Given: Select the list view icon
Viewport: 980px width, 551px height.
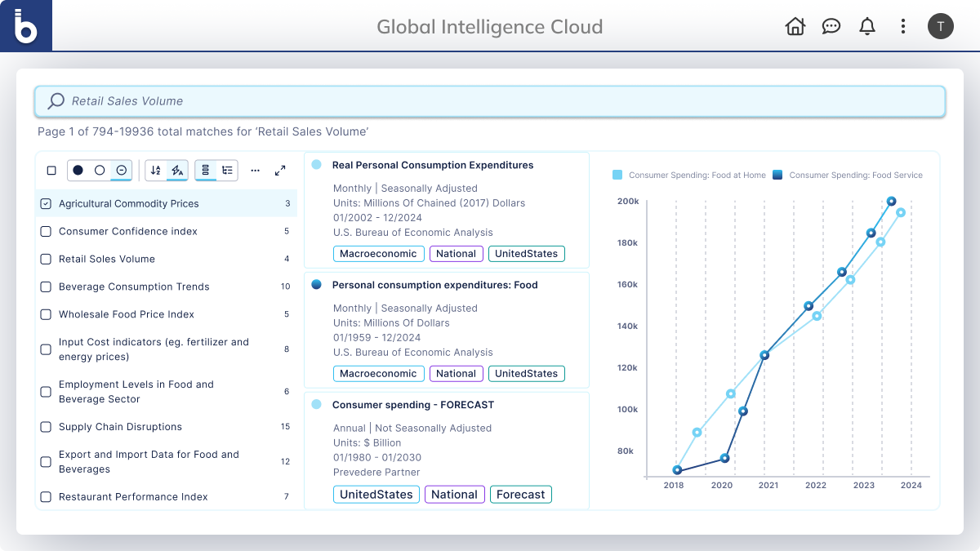Looking at the screenshot, I should 206,170.
